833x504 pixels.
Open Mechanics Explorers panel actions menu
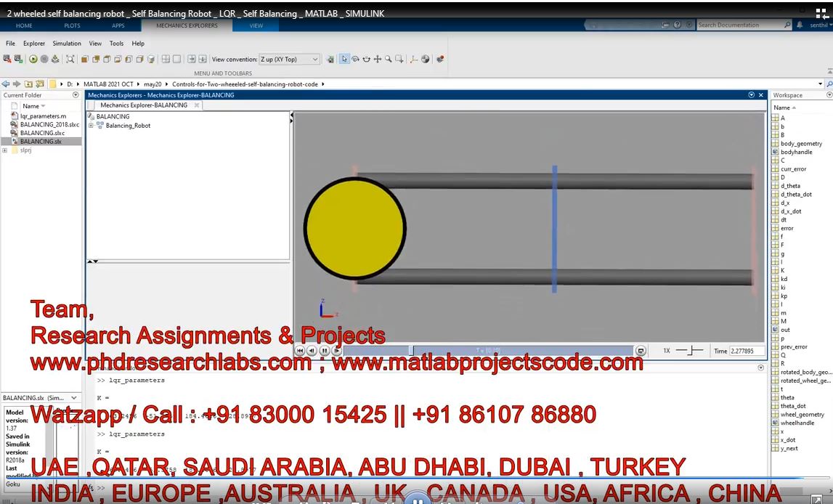coord(751,95)
